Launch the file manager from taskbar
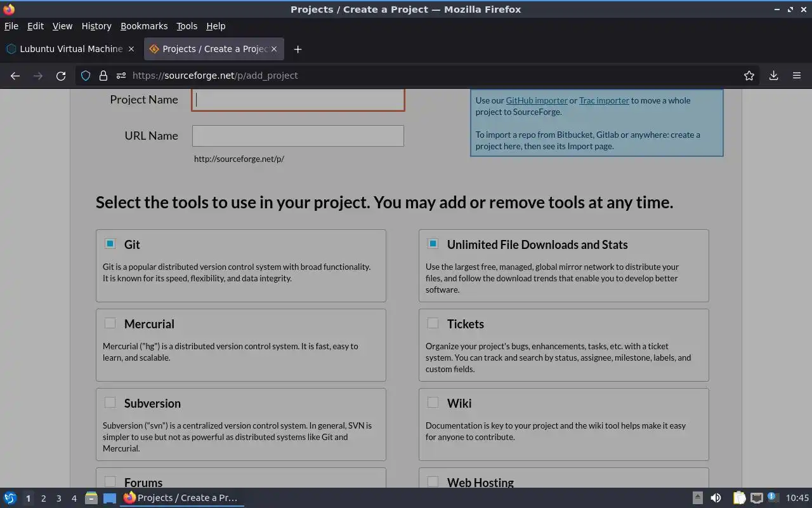Viewport: 812px width, 508px height. coord(91,498)
